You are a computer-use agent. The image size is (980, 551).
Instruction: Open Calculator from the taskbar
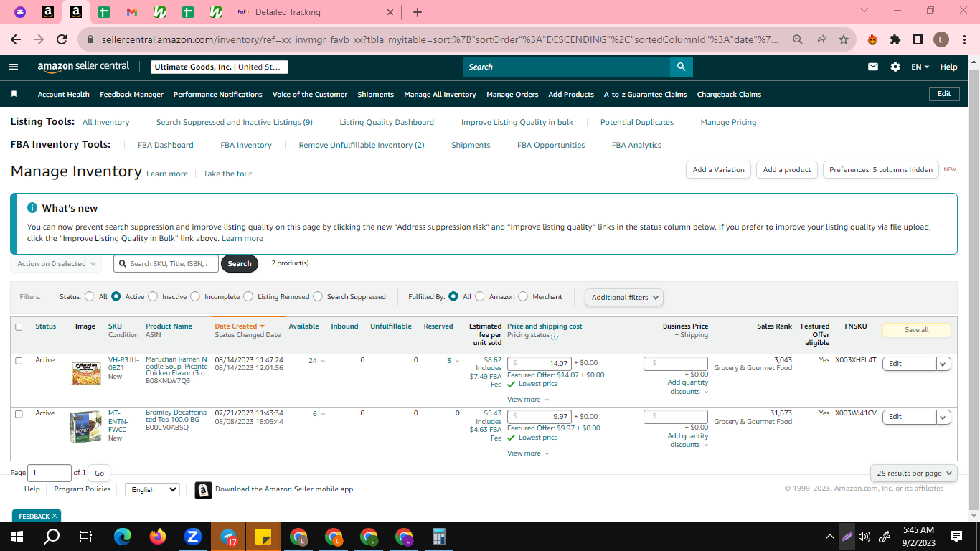(439, 536)
